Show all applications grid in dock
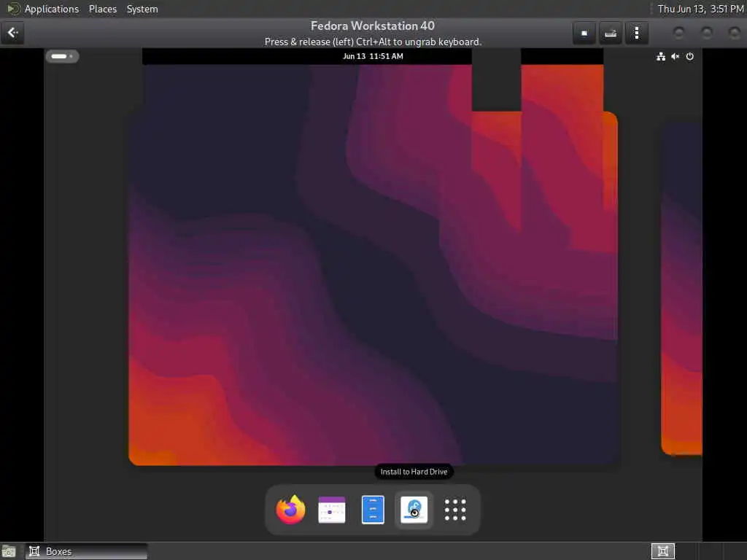The height and width of the screenshot is (560, 747). [455, 510]
